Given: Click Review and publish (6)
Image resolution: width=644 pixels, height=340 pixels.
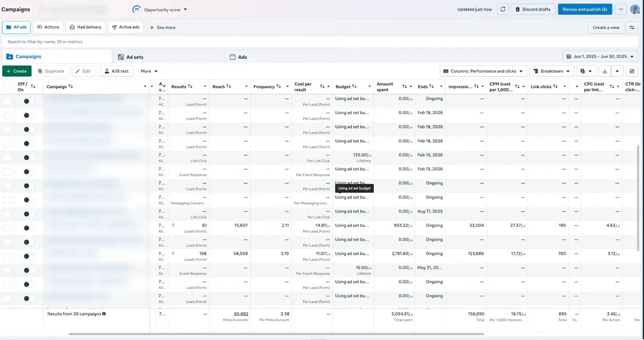Looking at the screenshot, I should (x=585, y=10).
